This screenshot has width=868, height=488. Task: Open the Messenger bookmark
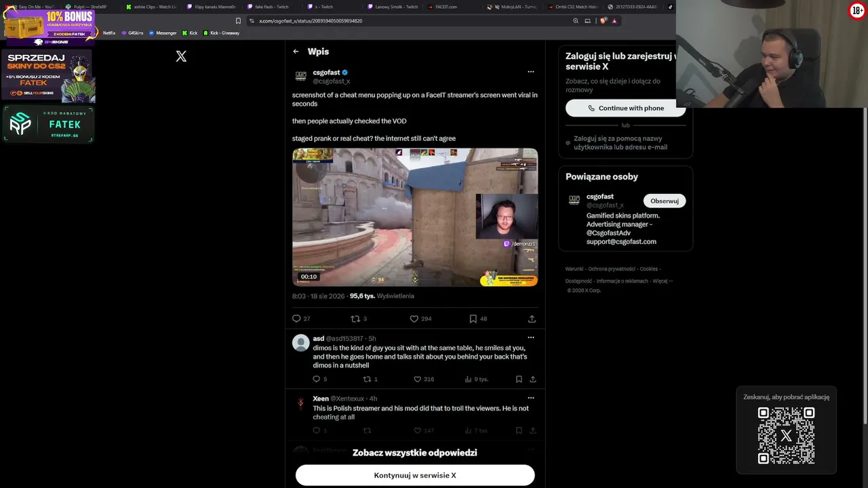click(x=163, y=33)
